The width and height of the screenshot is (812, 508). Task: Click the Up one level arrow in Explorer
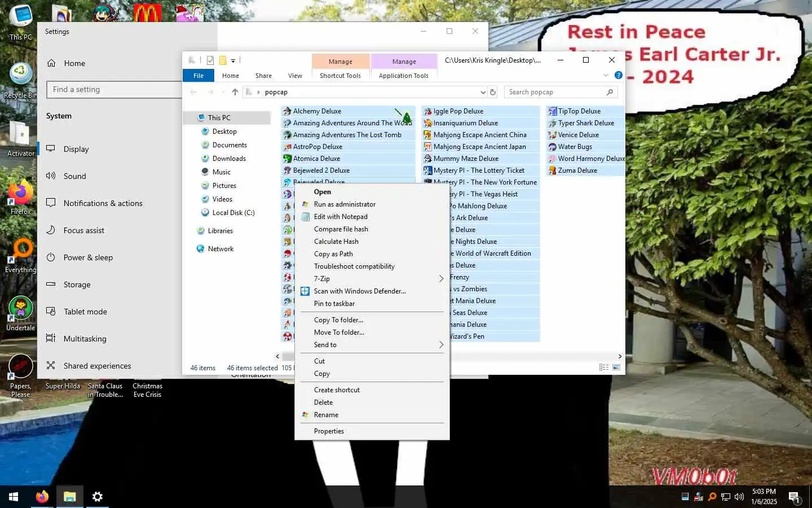coord(235,92)
